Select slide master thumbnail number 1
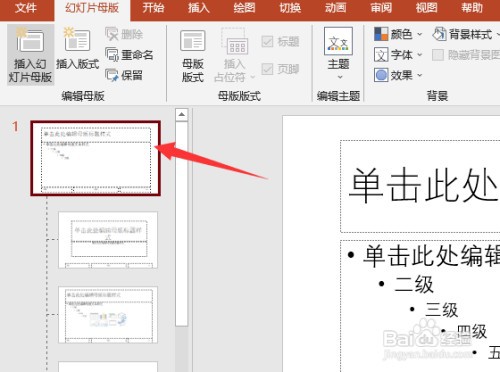The width and height of the screenshot is (500, 372). click(x=96, y=158)
